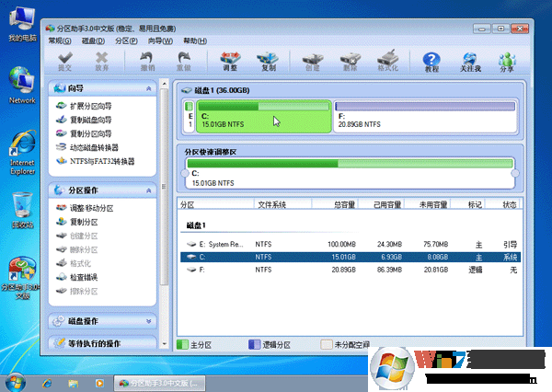Open the 磁盘(D) menu

(93, 40)
